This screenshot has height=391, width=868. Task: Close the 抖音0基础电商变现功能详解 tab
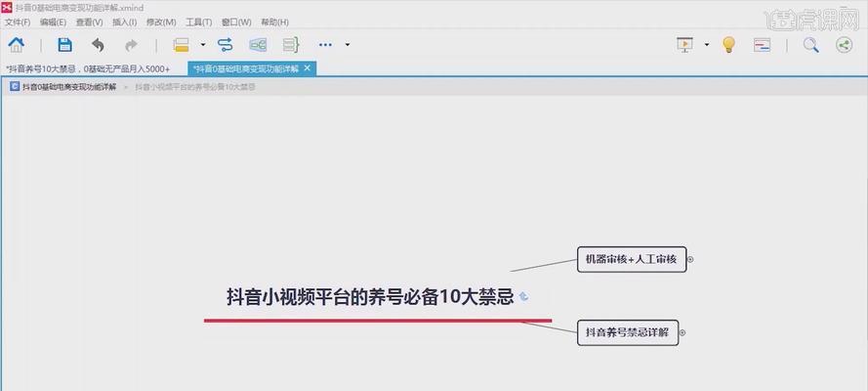pos(308,68)
